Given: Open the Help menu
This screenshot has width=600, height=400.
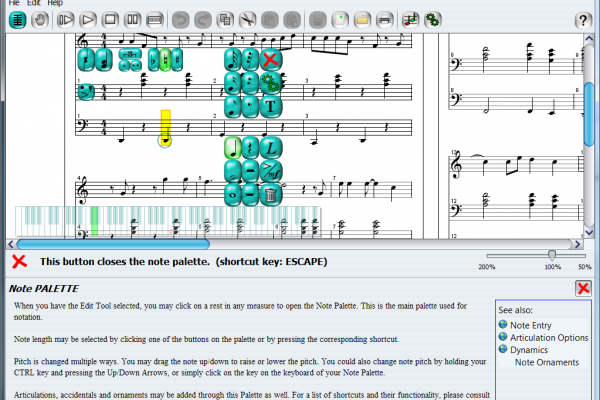Looking at the screenshot, I should pyautogui.click(x=55, y=4).
